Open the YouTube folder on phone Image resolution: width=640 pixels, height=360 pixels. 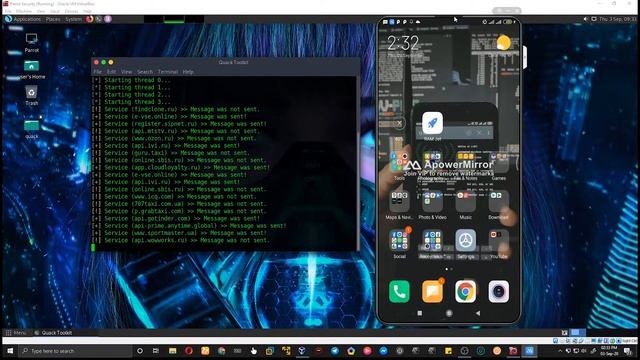click(498, 240)
